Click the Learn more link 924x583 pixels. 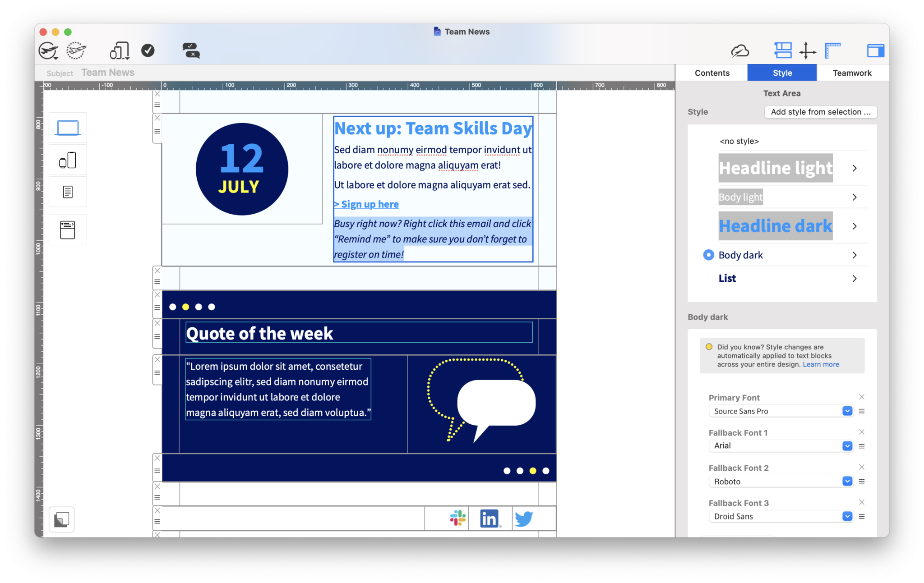pyautogui.click(x=820, y=364)
